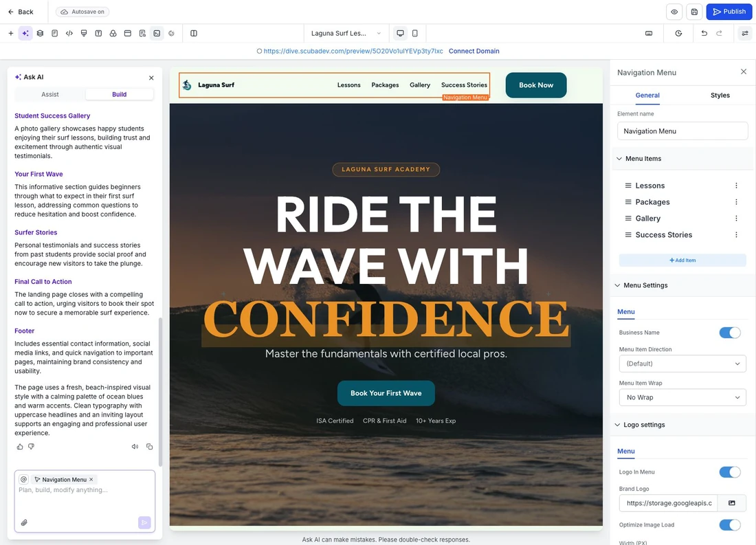This screenshot has height=545, width=756.
Task: Click the attachment paperclip in Ask AI
Action: point(24,522)
